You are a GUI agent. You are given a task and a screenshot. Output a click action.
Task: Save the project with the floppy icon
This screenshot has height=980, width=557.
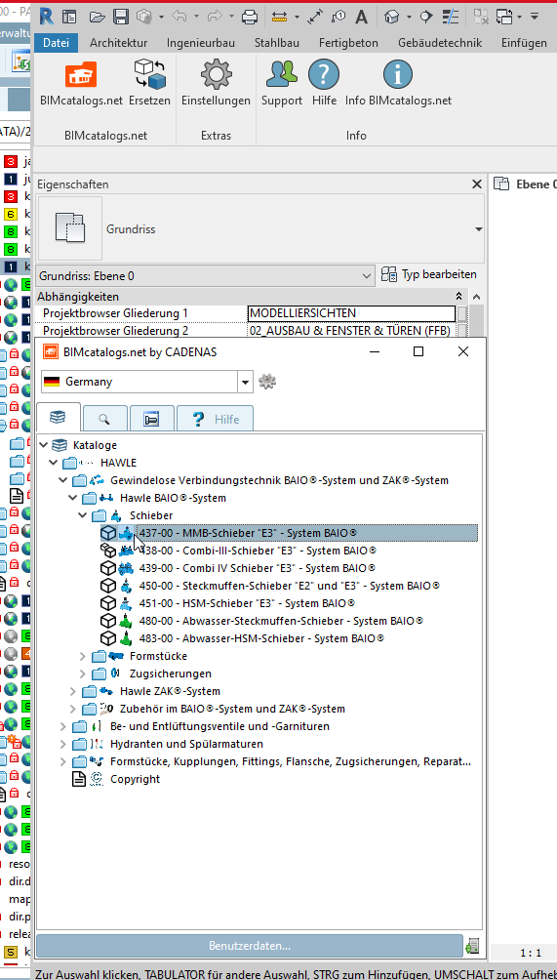coord(121,17)
